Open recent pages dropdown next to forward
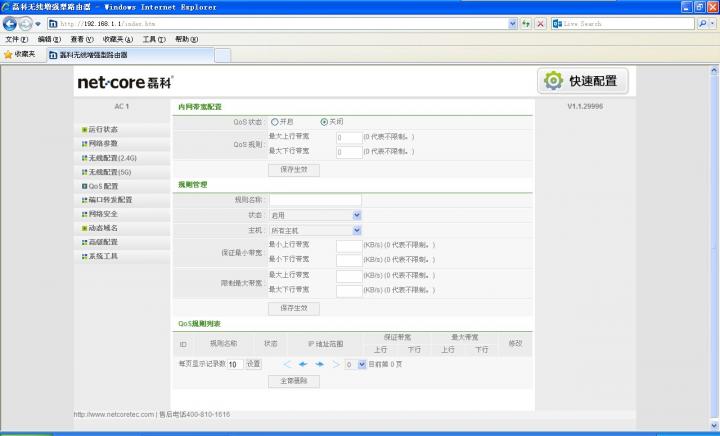Image resolution: width=720 pixels, height=436 pixels. [x=38, y=23]
